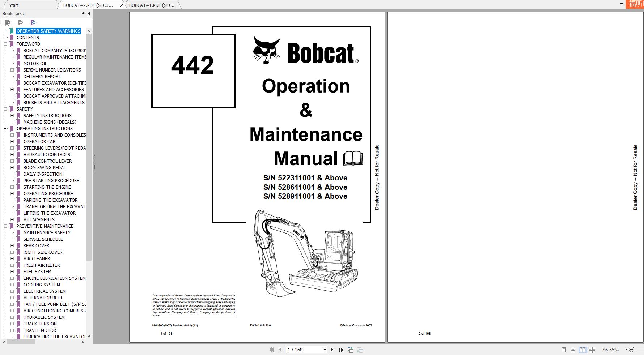Jump to the last page

click(x=341, y=350)
